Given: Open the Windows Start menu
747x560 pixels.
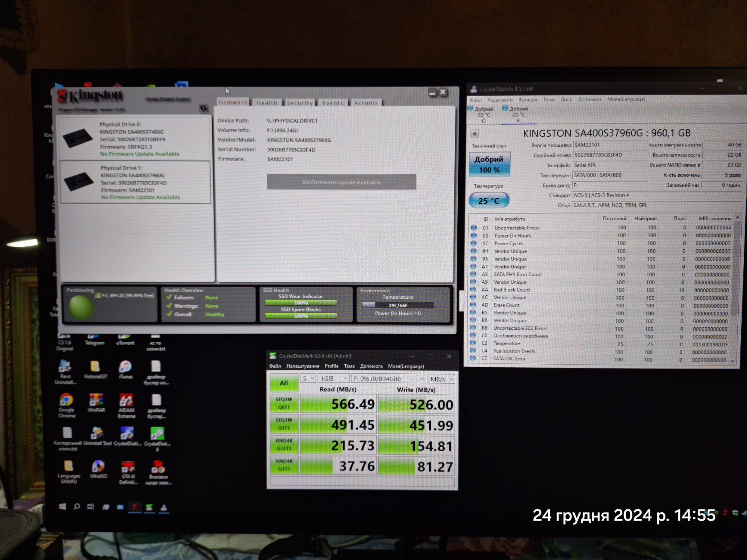Looking at the screenshot, I should pos(63,506).
